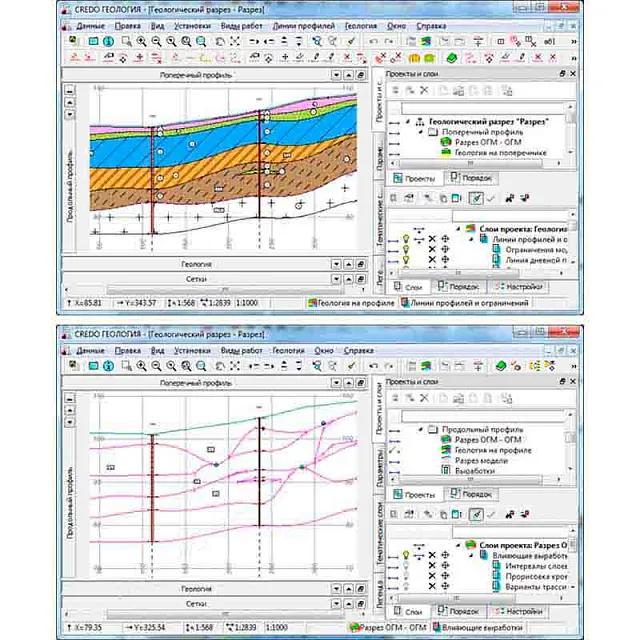Click the delete X icon in the upper Проекты и слои panel

point(423,90)
